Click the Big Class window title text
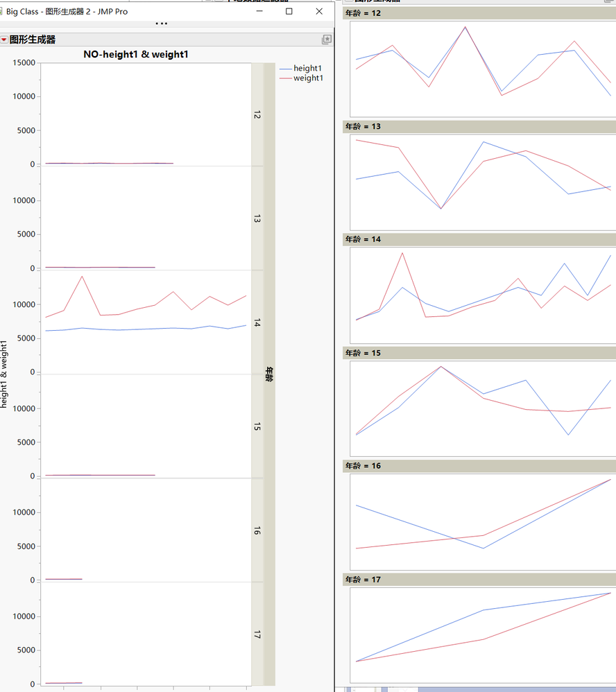 click(67, 12)
